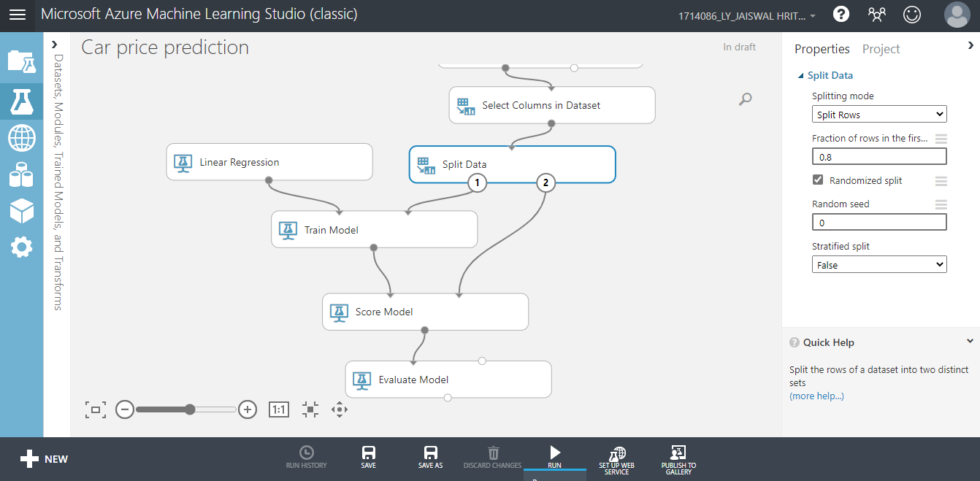Select the Linear Regression module
980x481 pixels.
[269, 162]
